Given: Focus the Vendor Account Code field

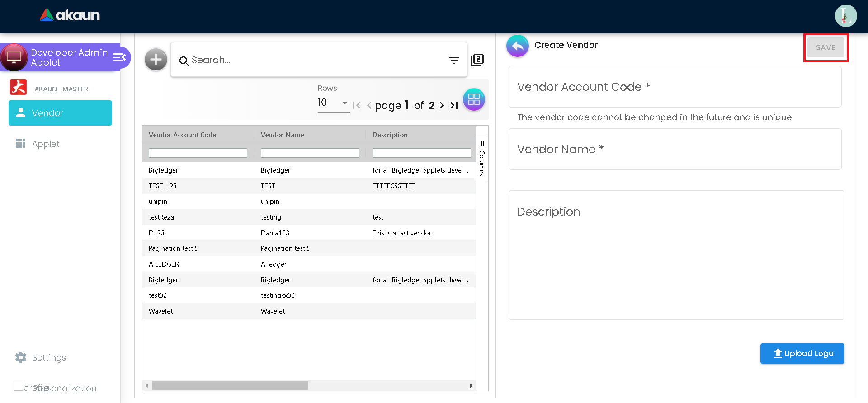Looking at the screenshot, I should click(675, 87).
